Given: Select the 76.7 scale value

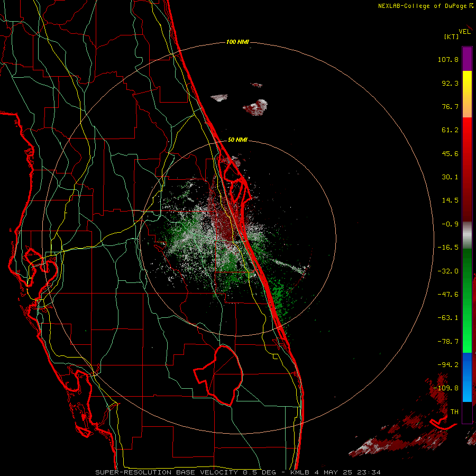Looking at the screenshot, I should coord(450,106).
